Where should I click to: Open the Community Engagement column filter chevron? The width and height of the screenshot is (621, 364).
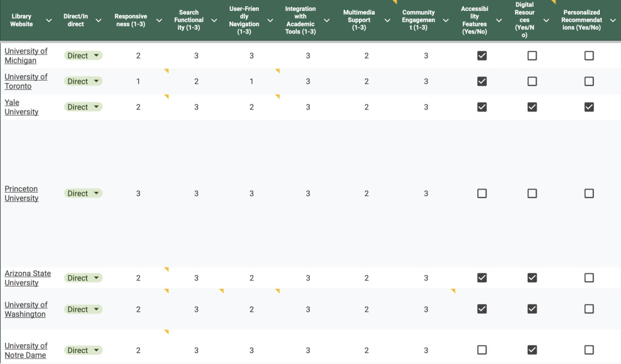coord(446,20)
